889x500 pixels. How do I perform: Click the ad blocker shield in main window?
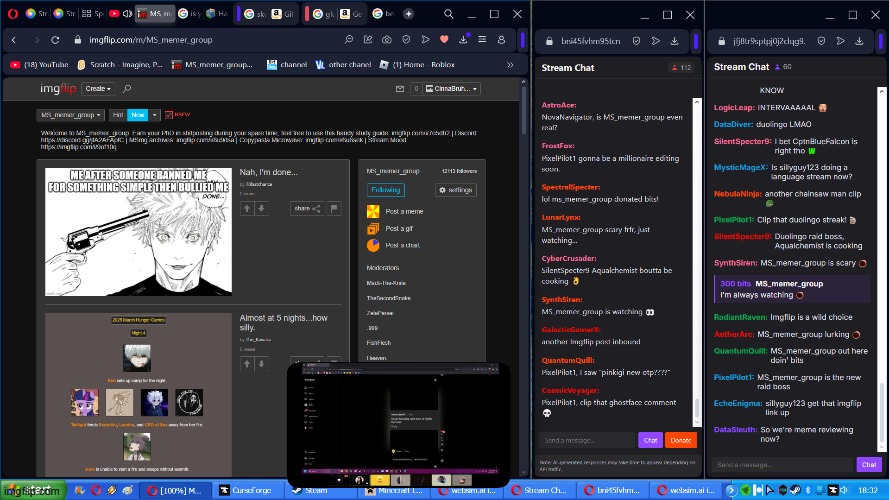[x=406, y=40]
